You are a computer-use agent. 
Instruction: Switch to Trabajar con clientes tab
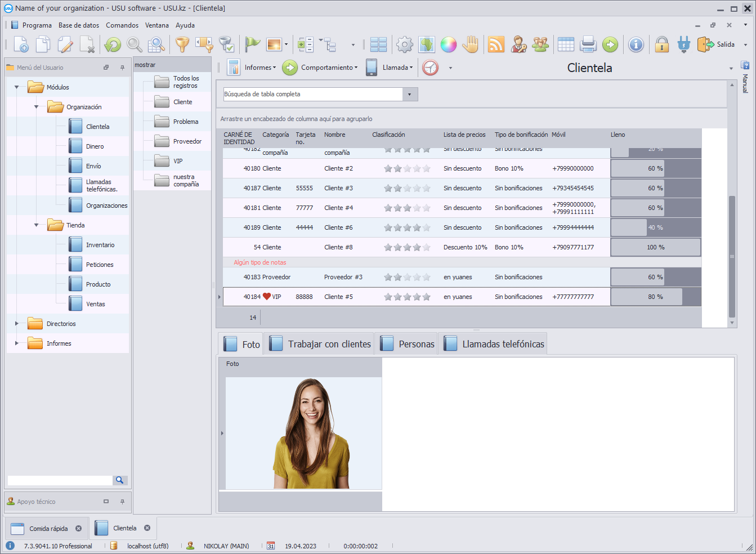click(x=320, y=344)
